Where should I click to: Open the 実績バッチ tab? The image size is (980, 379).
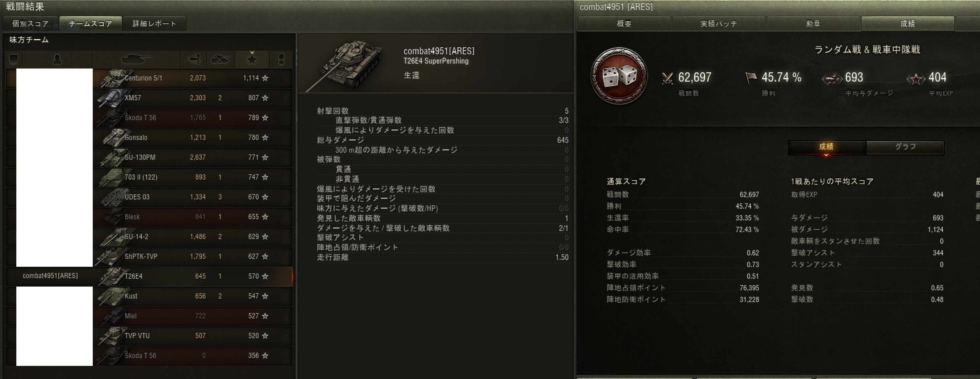tap(719, 24)
